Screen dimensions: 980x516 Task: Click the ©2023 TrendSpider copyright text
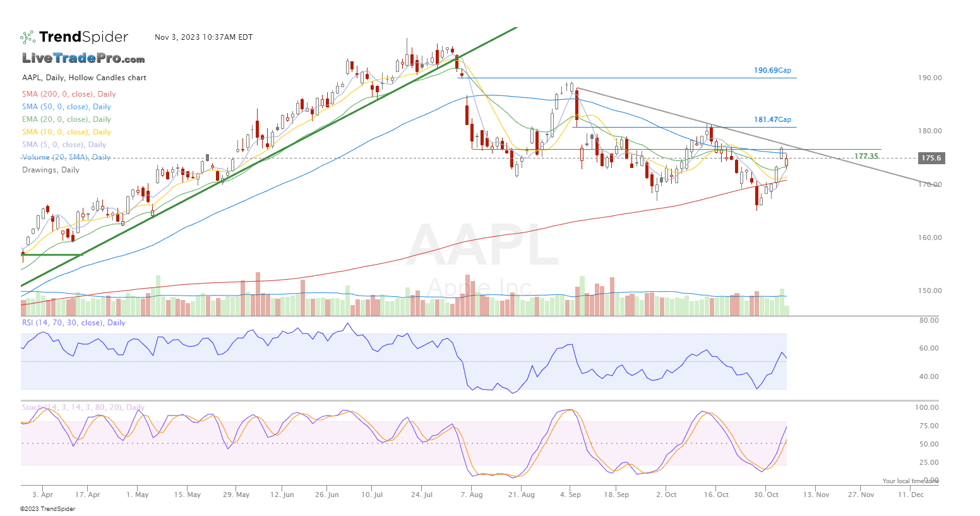point(47,509)
